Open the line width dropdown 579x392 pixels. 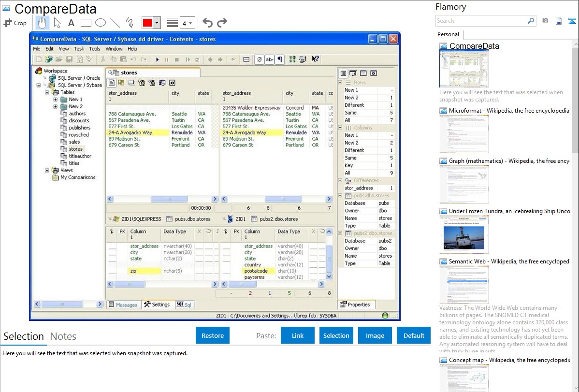187,23
